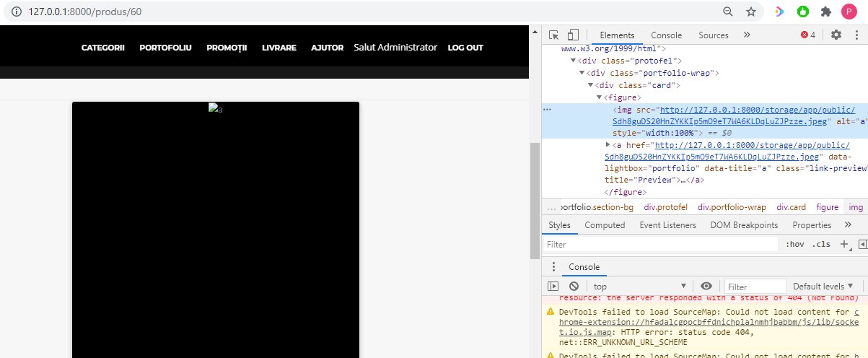Open the 'top' JavaScript context dropdown
The height and width of the screenshot is (358, 868).
640,287
